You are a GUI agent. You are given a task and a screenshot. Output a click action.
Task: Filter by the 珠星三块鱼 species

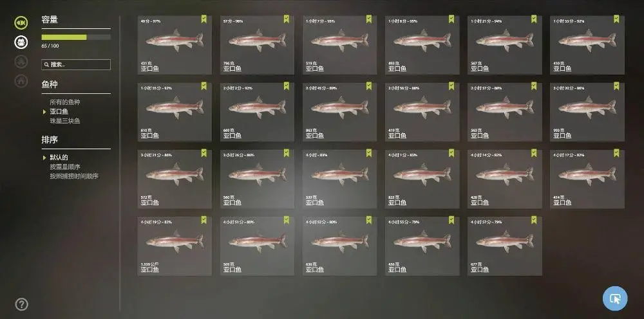65,121
